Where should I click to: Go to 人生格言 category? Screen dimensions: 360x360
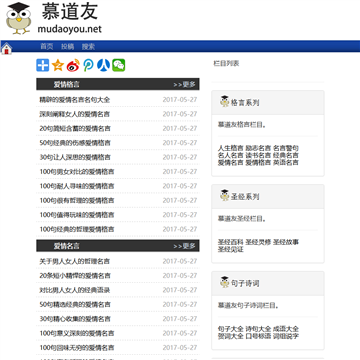231,148
